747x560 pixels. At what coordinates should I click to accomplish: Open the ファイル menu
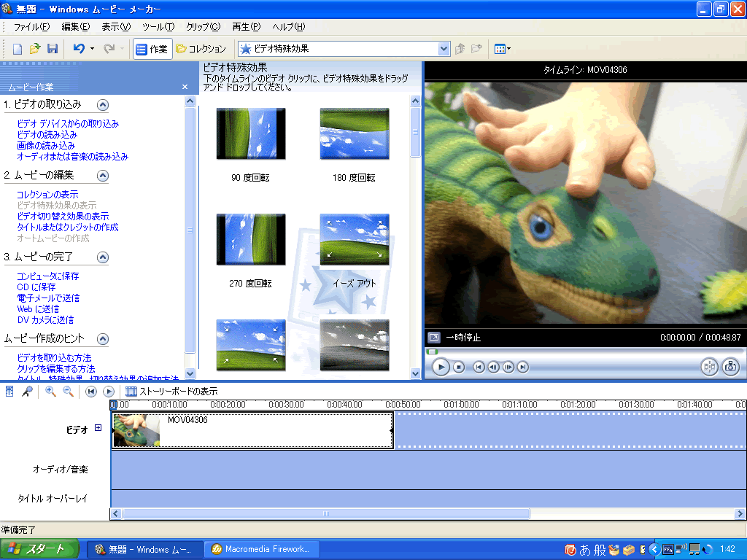click(31, 27)
